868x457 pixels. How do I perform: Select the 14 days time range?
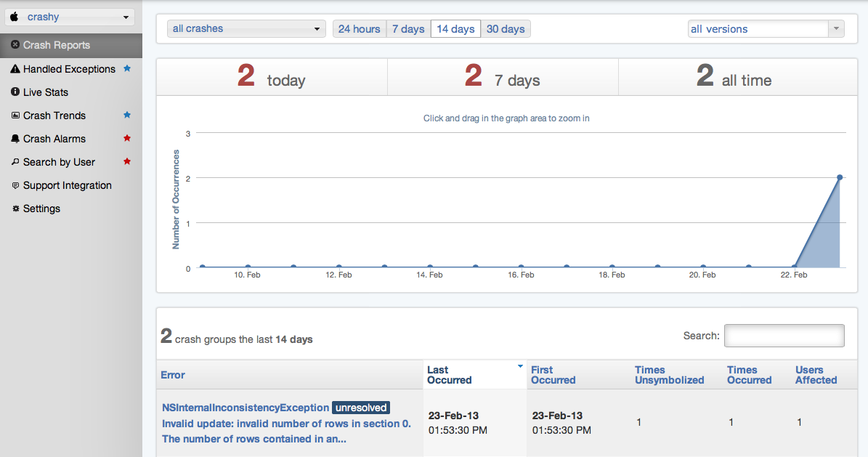pyautogui.click(x=455, y=29)
